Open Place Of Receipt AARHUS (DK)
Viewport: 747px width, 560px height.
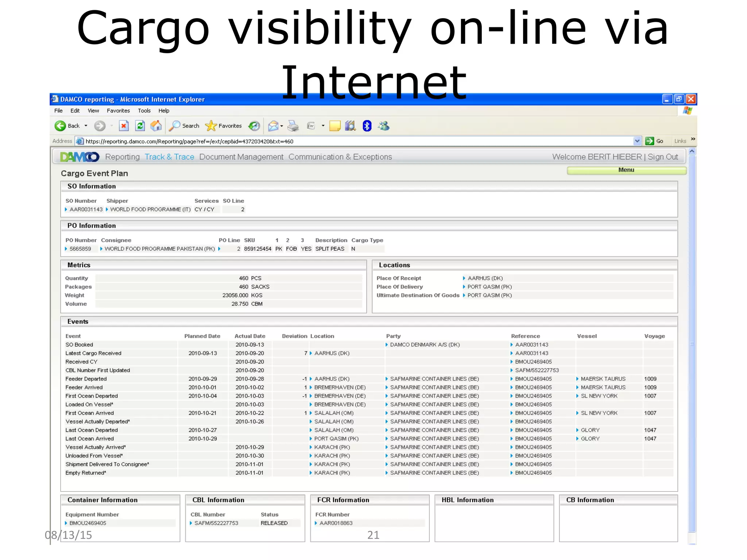(485, 278)
